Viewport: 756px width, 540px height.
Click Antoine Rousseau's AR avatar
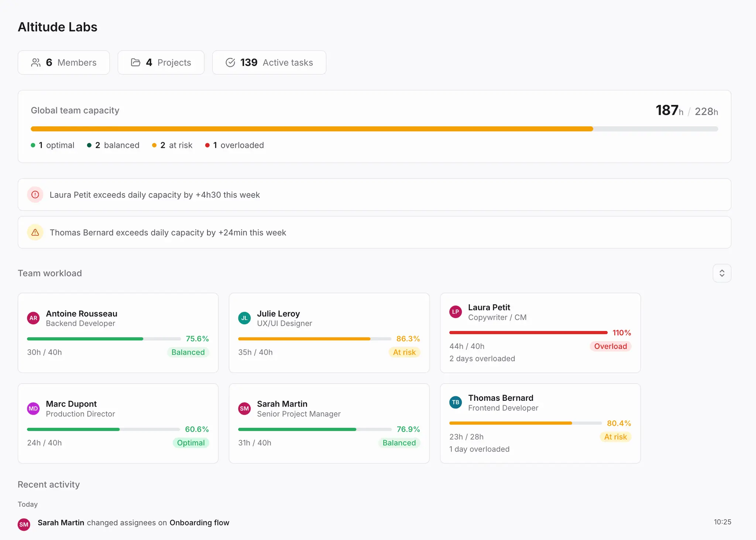click(x=34, y=318)
